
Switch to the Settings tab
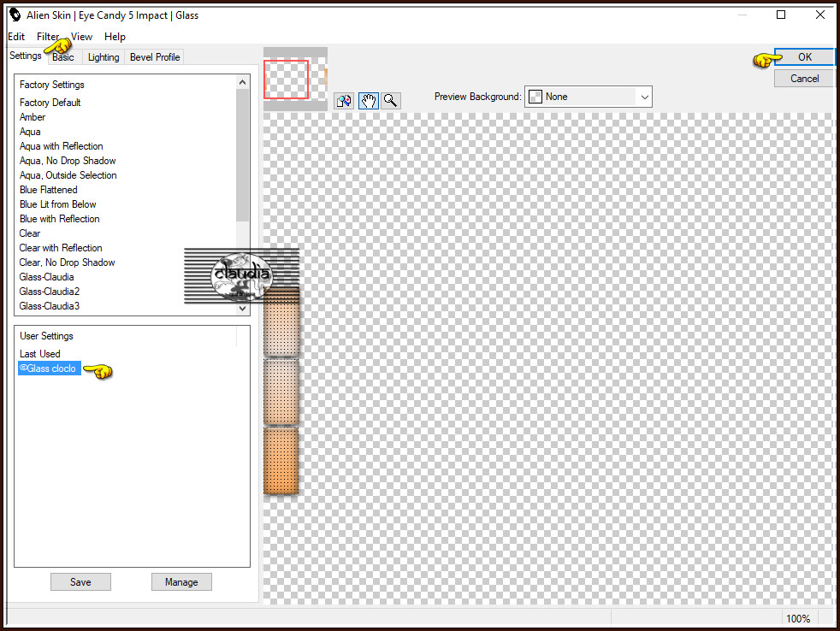pos(25,56)
